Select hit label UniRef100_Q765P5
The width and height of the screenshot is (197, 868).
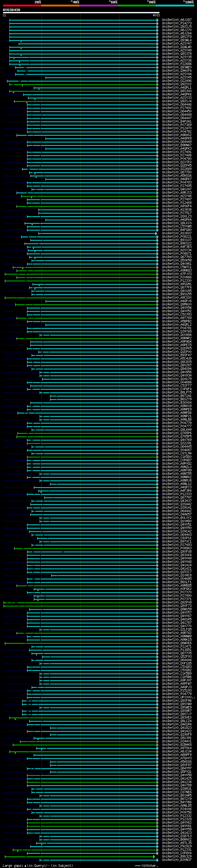[177, 436]
